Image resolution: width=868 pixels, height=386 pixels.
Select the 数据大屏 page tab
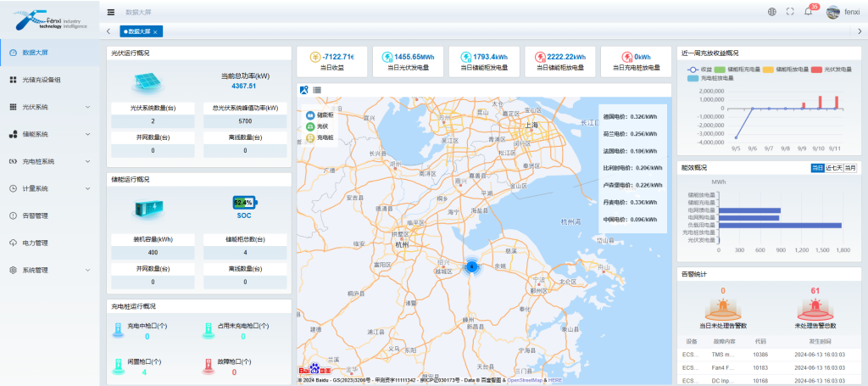pos(136,31)
